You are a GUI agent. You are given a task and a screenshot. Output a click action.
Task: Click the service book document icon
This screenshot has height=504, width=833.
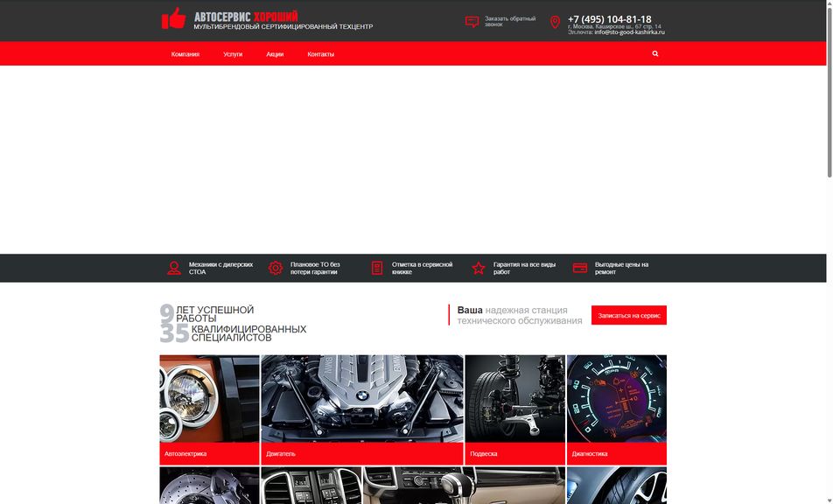tap(376, 269)
